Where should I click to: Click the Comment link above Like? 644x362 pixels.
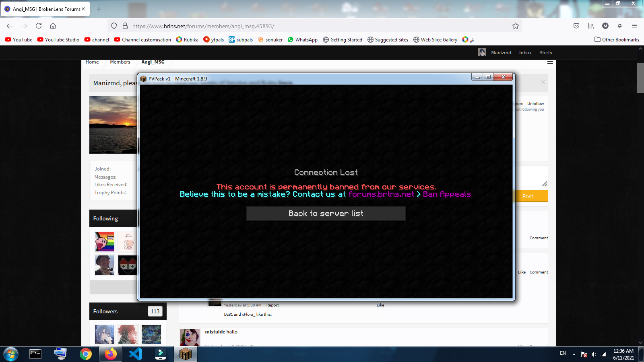(x=539, y=238)
